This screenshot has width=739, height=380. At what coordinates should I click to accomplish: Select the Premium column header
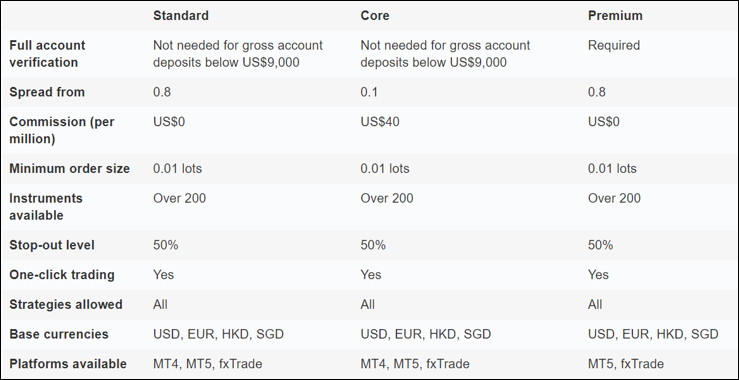[615, 16]
